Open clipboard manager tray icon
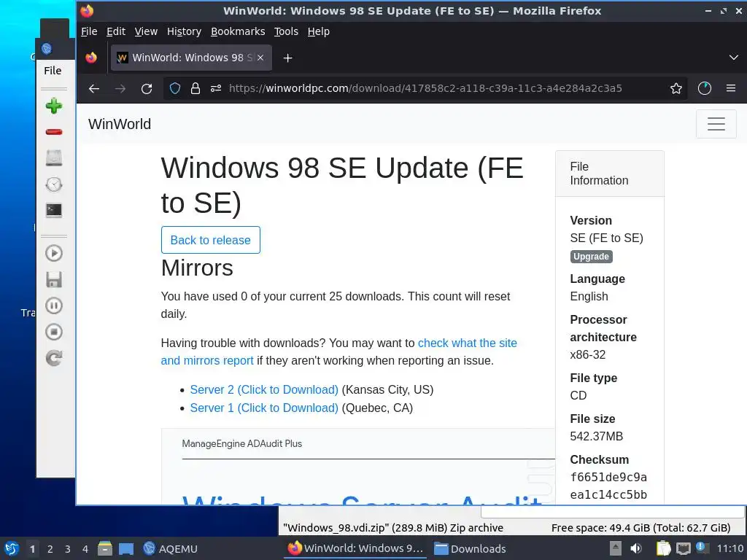Viewport: 747px width, 560px height. tap(663, 548)
